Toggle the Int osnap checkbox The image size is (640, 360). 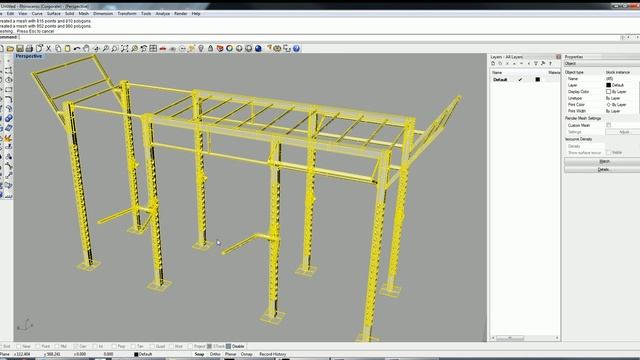pyautogui.click(x=95, y=347)
